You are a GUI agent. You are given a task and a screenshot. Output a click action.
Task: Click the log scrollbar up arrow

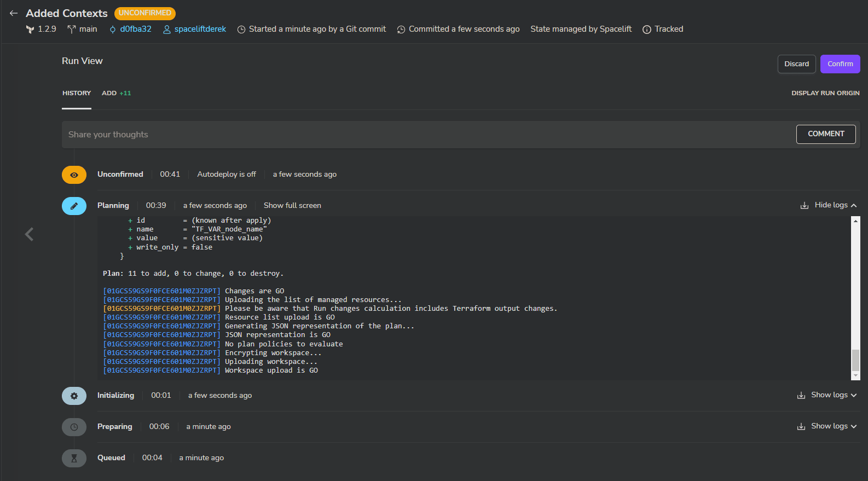pyautogui.click(x=856, y=221)
